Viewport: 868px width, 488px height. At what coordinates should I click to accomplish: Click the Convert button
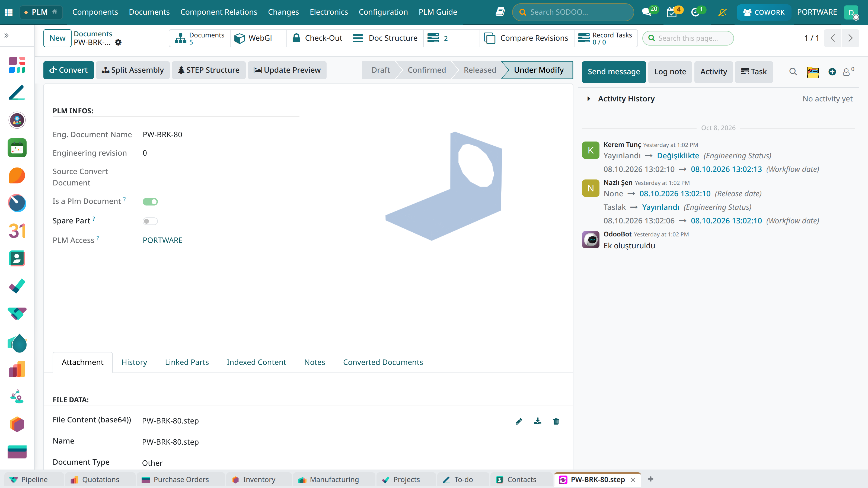coord(68,70)
